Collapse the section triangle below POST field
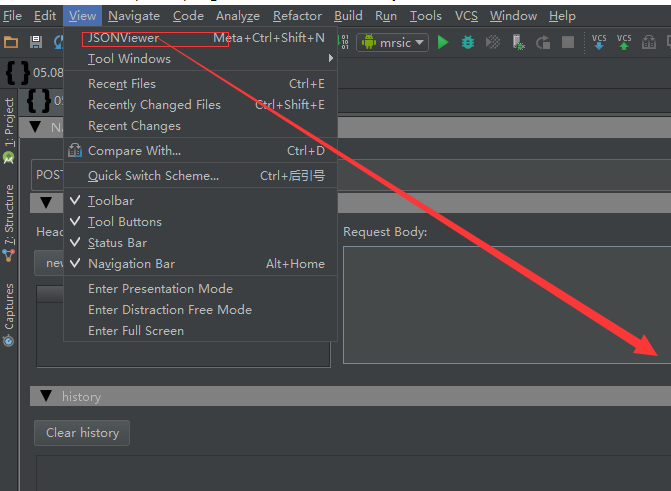 tap(46, 202)
